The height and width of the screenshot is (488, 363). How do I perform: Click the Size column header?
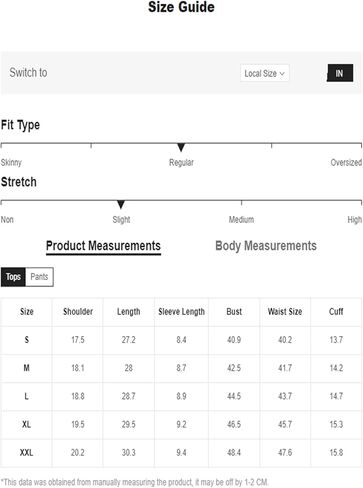tap(27, 312)
